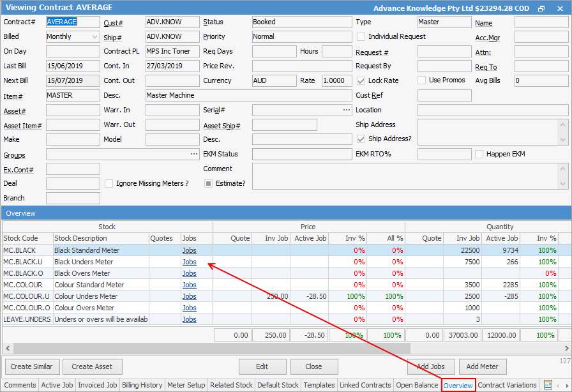Toggle the Individual Request checkbox
The image size is (572, 392).
click(x=361, y=36)
